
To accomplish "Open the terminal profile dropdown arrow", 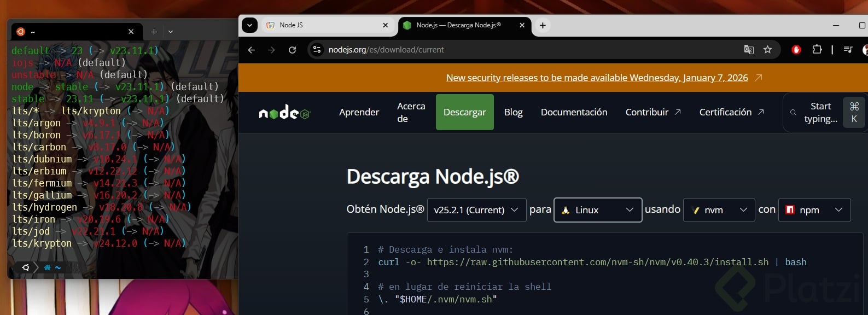I will coord(171,32).
